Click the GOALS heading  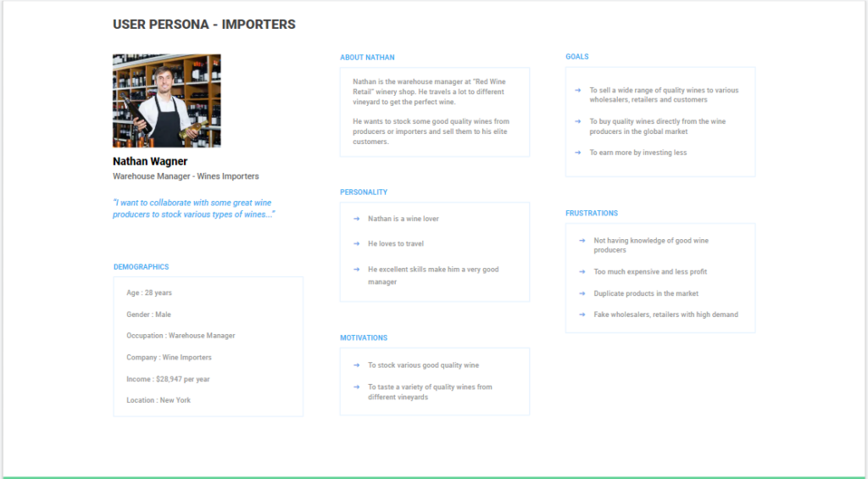click(x=576, y=57)
